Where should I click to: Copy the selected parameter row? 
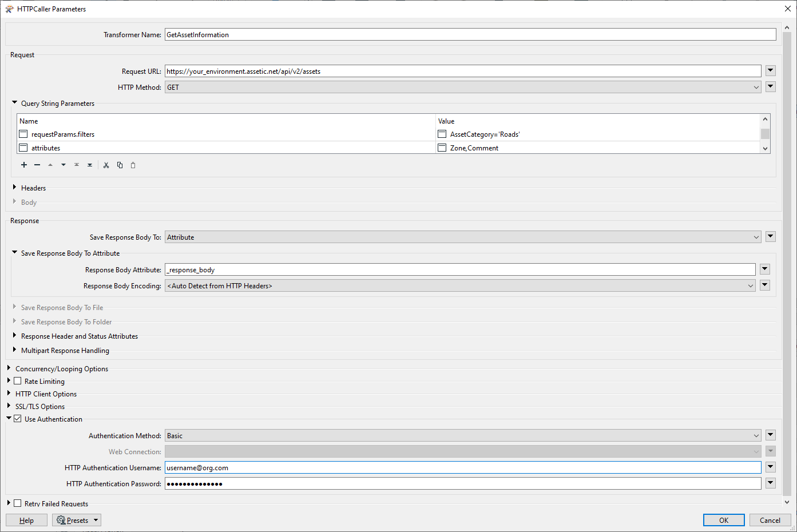pos(120,165)
